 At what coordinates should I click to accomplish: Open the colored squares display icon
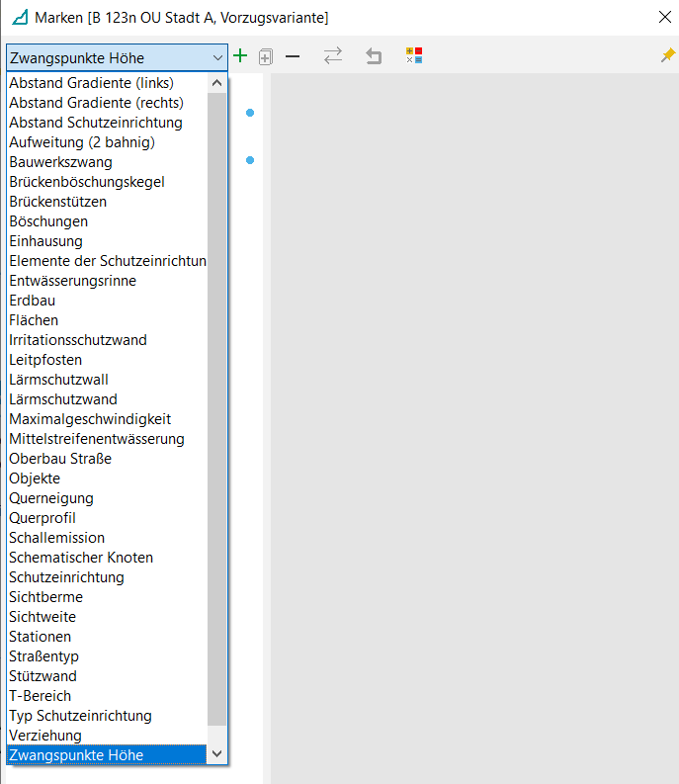414,56
